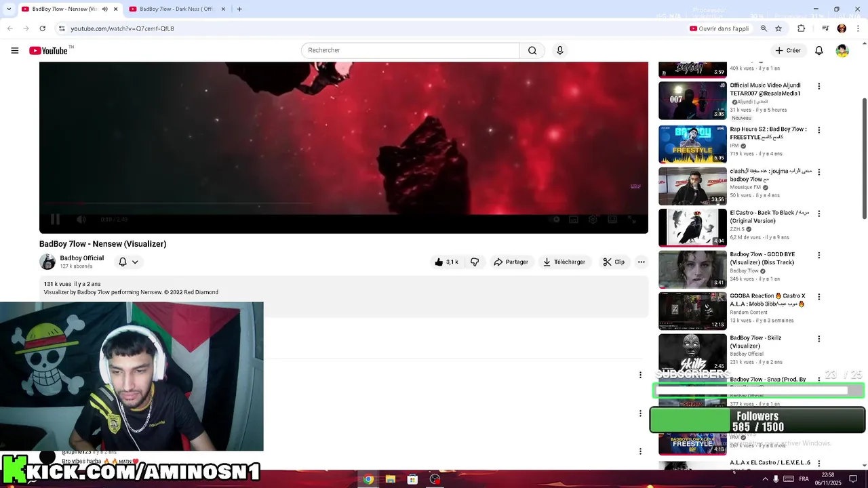Open the player settings gear
Viewport: 868px width, 488px height.
point(593,219)
